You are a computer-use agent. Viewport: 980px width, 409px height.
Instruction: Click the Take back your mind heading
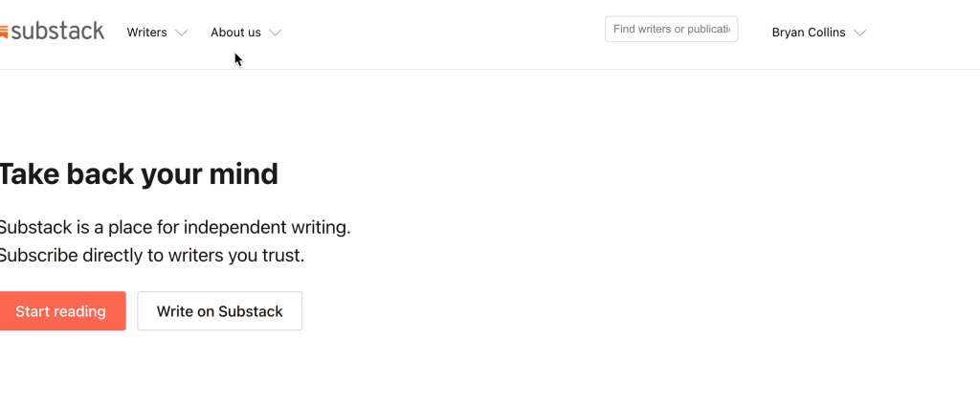139,174
